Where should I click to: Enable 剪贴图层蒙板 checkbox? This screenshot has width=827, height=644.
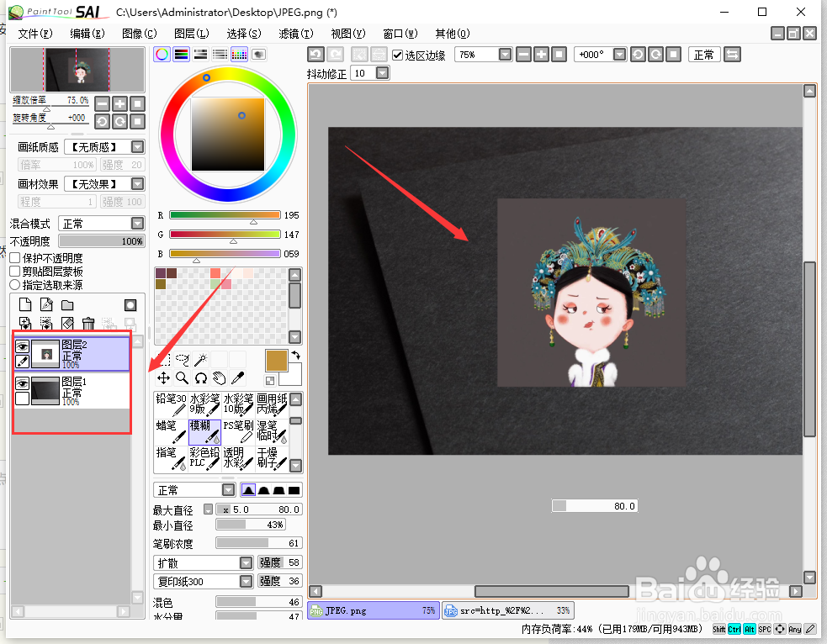15,272
